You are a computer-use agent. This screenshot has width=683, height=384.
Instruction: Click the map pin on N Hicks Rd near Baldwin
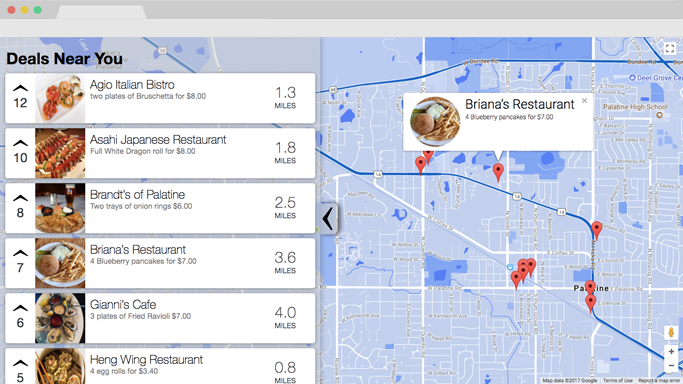(x=597, y=229)
